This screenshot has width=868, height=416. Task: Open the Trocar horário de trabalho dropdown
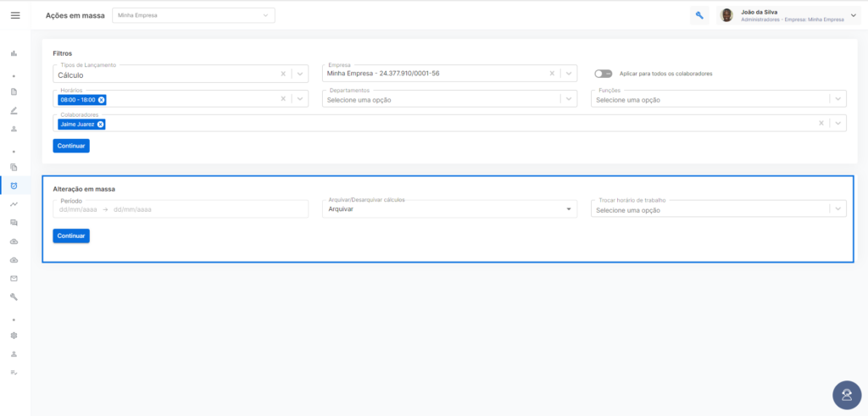tap(719, 208)
